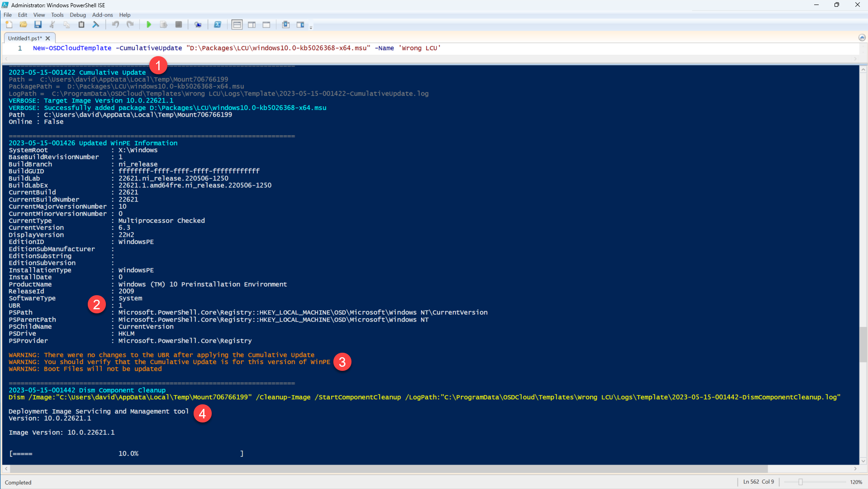Toggle Show Script Pane Top layout
This screenshot has height=489, width=868.
tap(237, 25)
